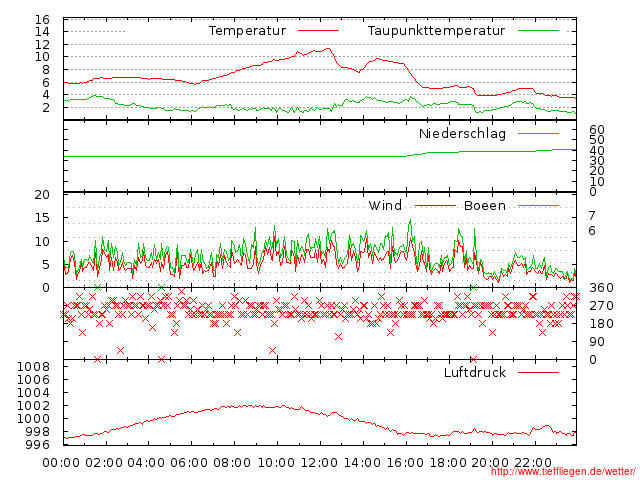
Task: Open the tieffliegen.de/wetter link
Action: coord(564,471)
